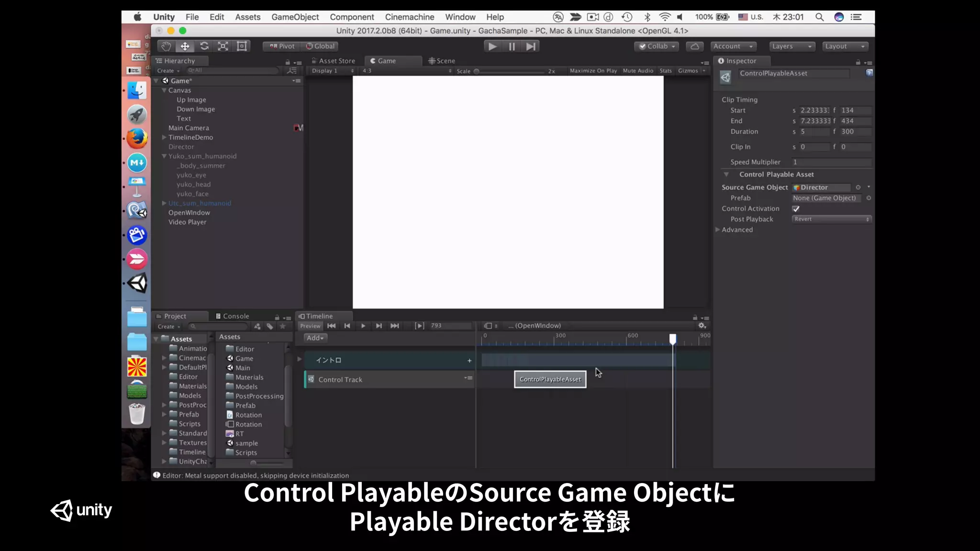
Task: Toggle Timeline play range mode
Action: point(419,326)
